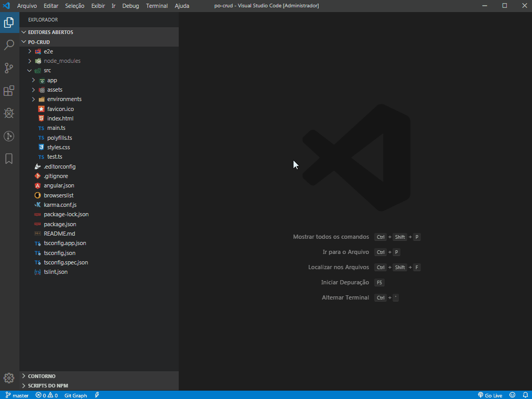Click the browserslist circle icon

38,195
